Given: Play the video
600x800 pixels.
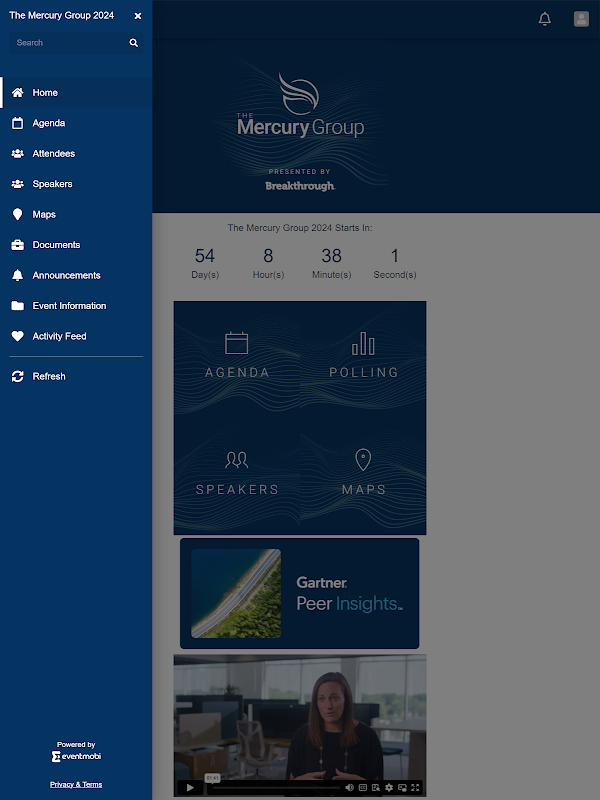Looking at the screenshot, I should point(190,787).
